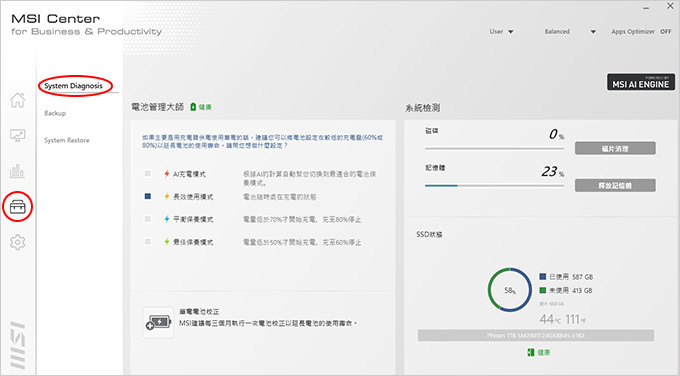
Task: Click the blue lightning 平衡保養模式 icon
Action: tap(167, 219)
